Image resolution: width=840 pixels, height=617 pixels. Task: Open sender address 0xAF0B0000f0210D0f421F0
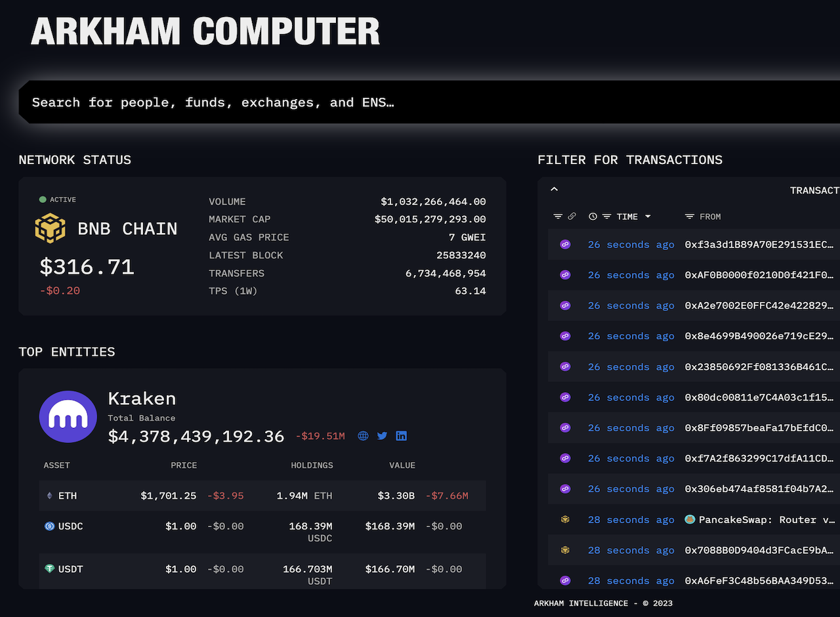[x=759, y=275]
